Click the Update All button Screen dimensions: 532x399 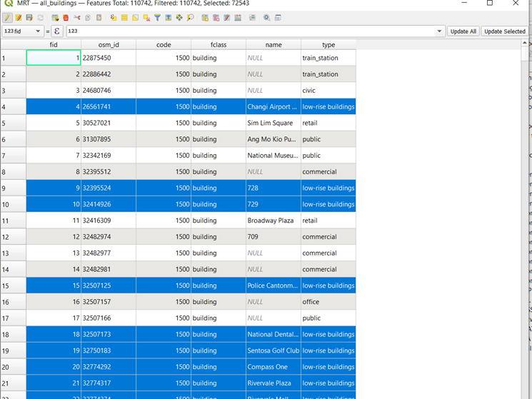pyautogui.click(x=463, y=31)
